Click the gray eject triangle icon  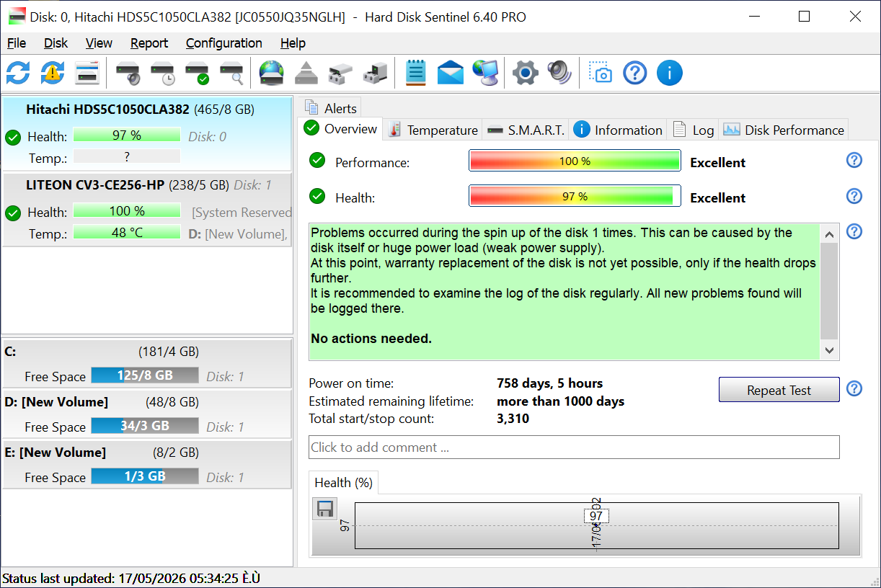coord(306,73)
